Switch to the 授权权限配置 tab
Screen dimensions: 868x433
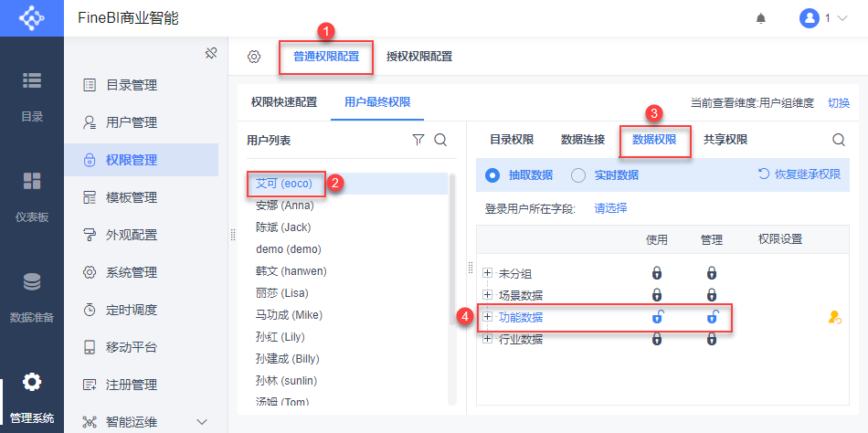pos(419,57)
